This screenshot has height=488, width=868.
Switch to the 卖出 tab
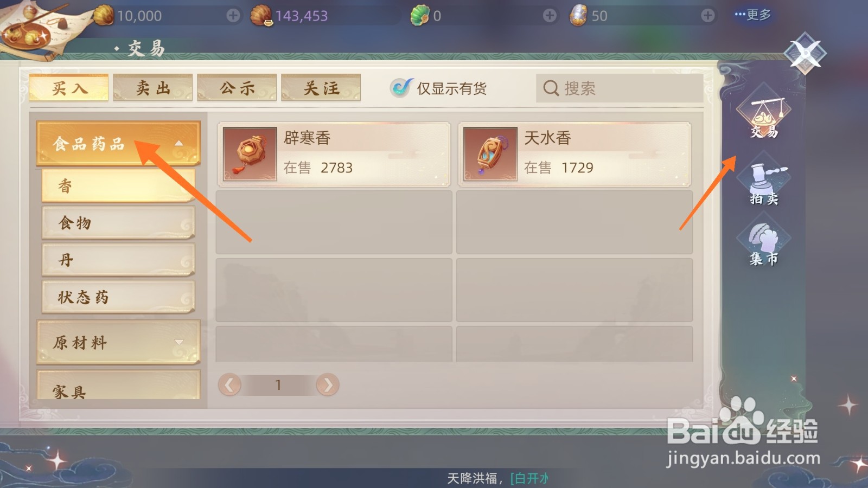[x=153, y=88]
